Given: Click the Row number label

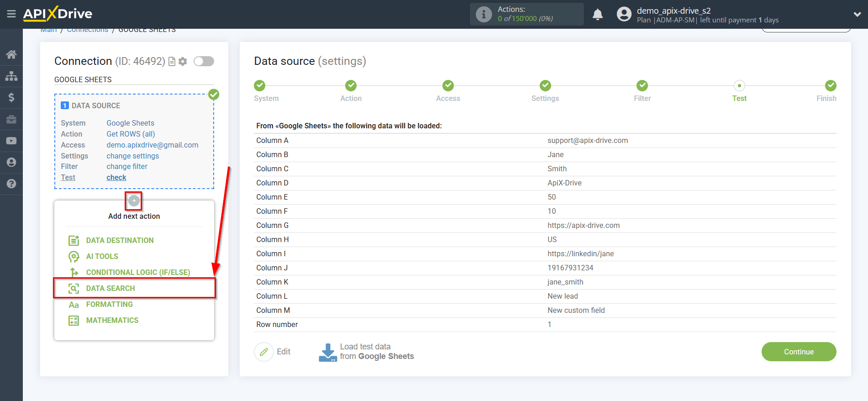Looking at the screenshot, I should (x=277, y=325).
